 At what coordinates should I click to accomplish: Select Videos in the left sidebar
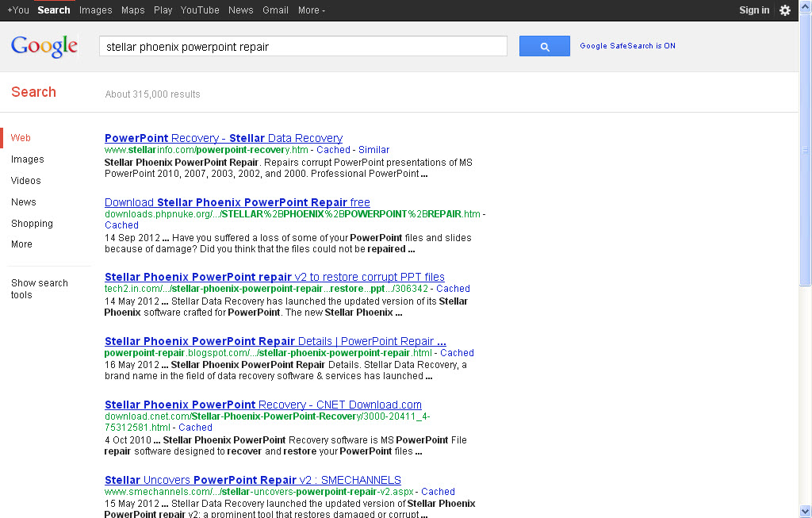(x=26, y=180)
